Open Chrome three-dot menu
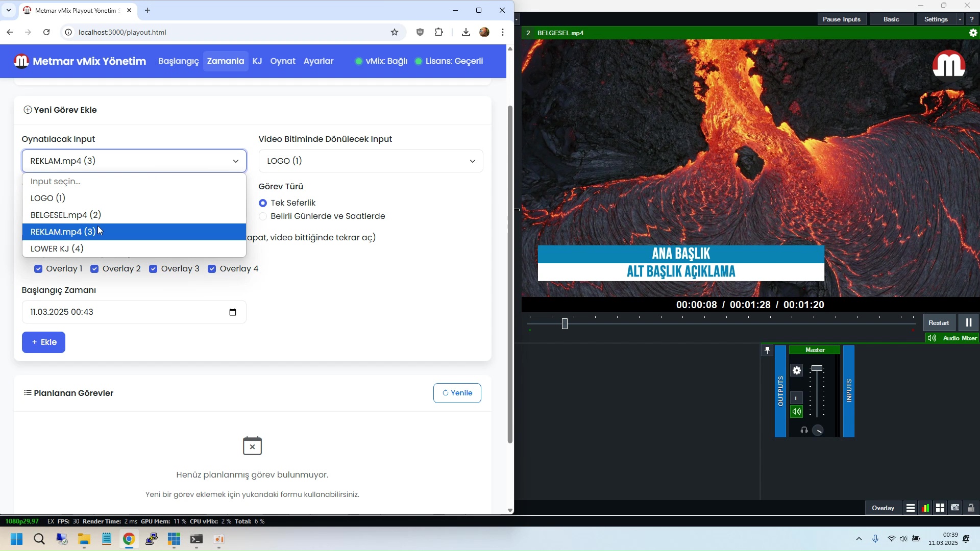980x551 pixels. 503,32
